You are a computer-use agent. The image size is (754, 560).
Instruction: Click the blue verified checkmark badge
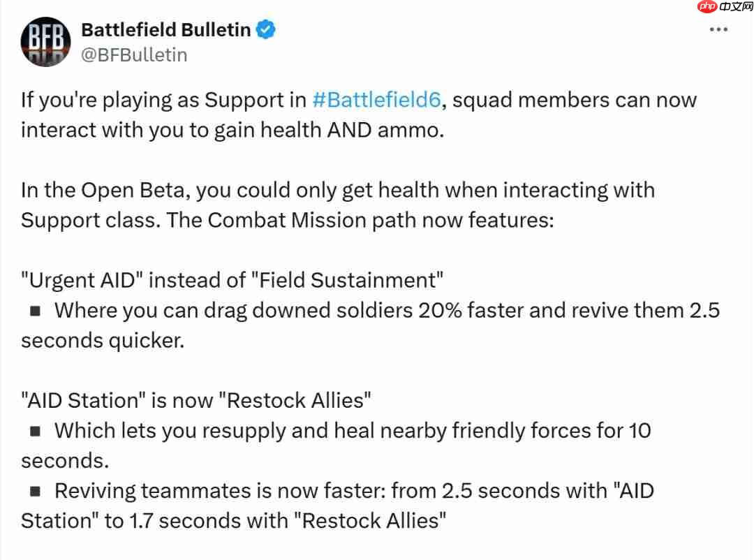pos(267,30)
